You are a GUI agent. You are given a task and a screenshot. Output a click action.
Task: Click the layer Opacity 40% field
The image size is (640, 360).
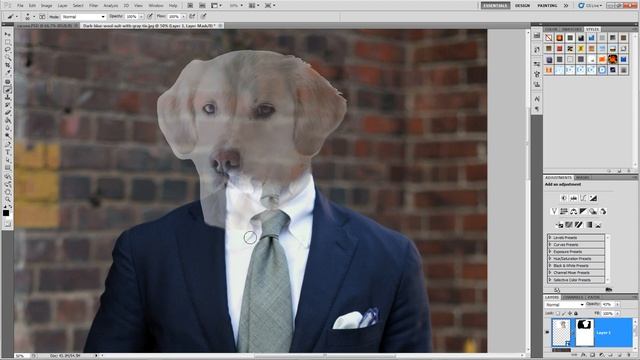(x=607, y=304)
